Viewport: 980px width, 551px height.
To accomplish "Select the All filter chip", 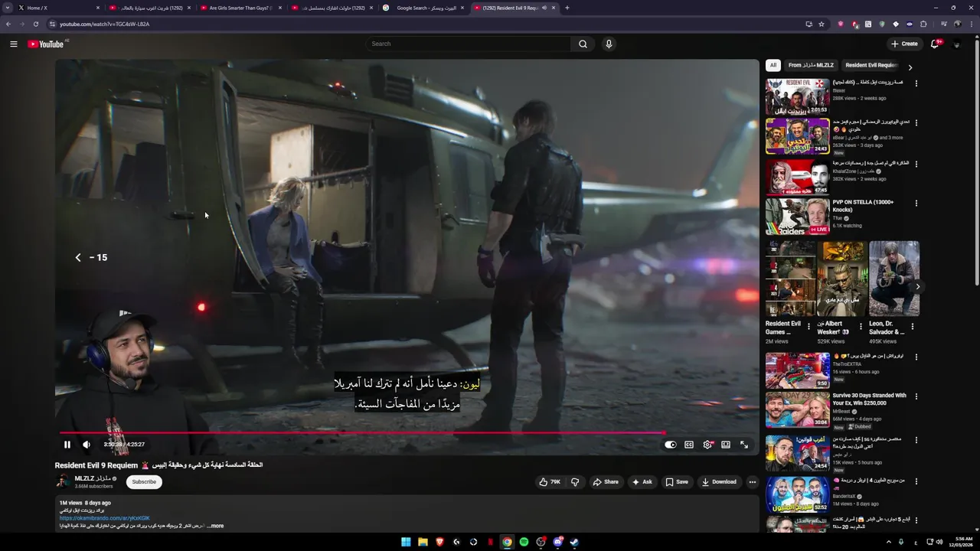I will [773, 65].
